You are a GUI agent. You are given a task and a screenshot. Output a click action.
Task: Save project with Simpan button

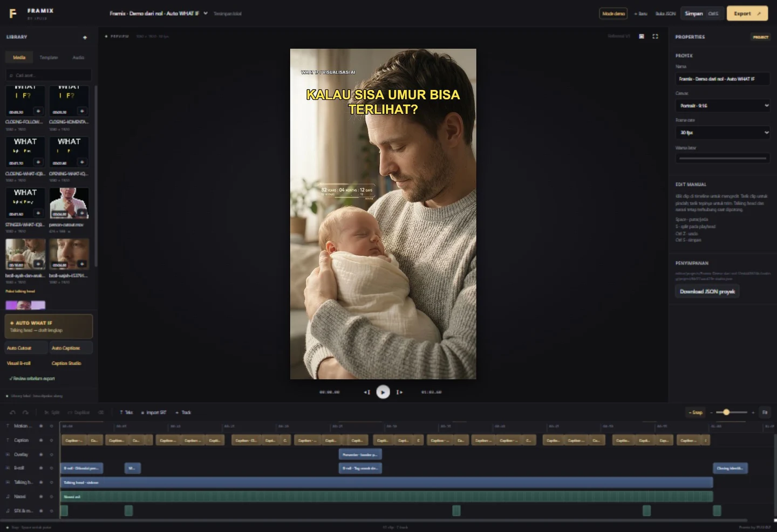[x=702, y=13]
